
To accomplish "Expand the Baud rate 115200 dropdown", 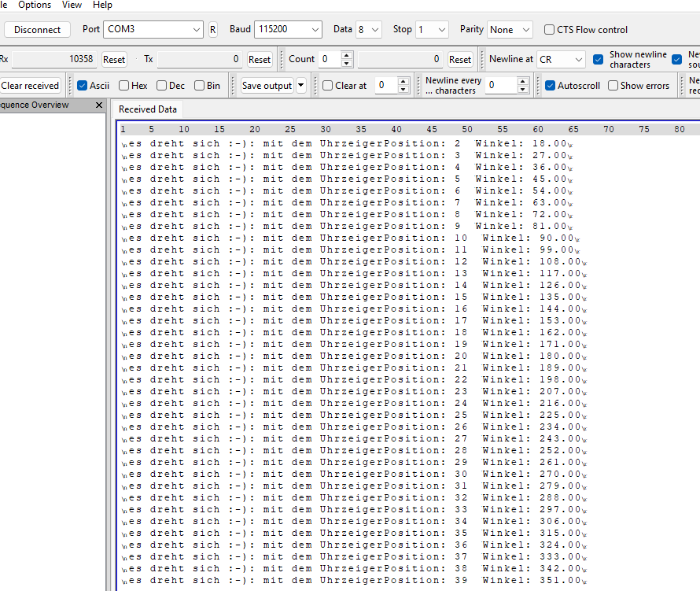I will pyautogui.click(x=288, y=30).
